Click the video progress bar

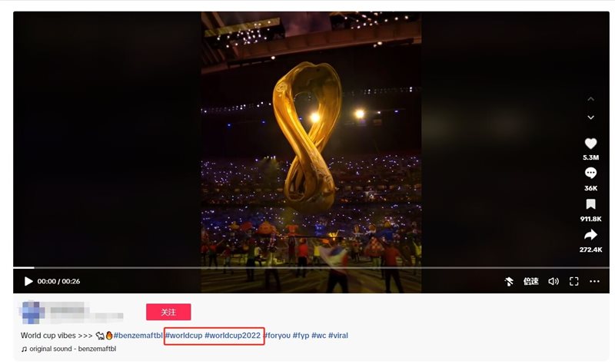[x=311, y=267]
